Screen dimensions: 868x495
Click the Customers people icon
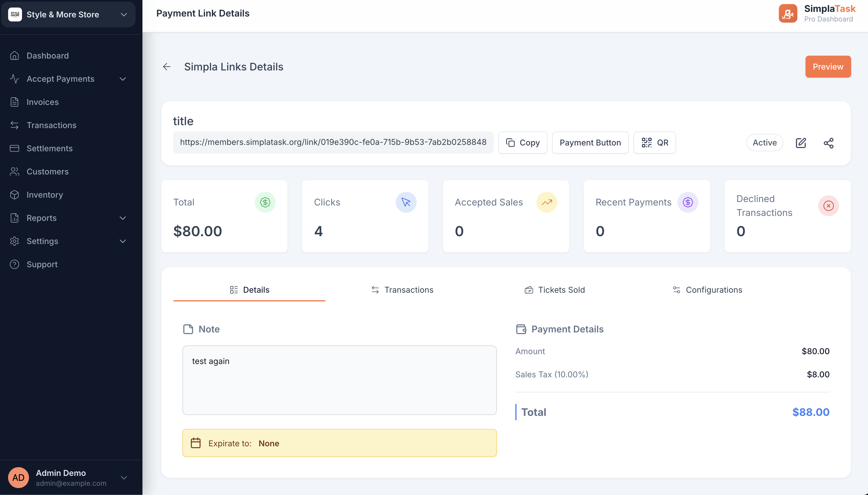click(14, 171)
